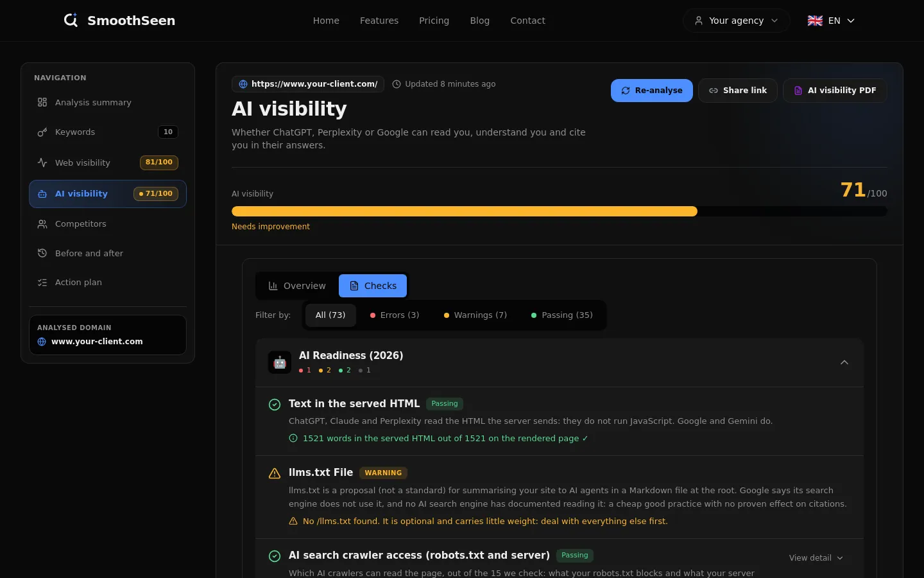Screen dimensions: 924x578
Task: Click the chain link icon in Share link
Action: [x=714, y=91]
